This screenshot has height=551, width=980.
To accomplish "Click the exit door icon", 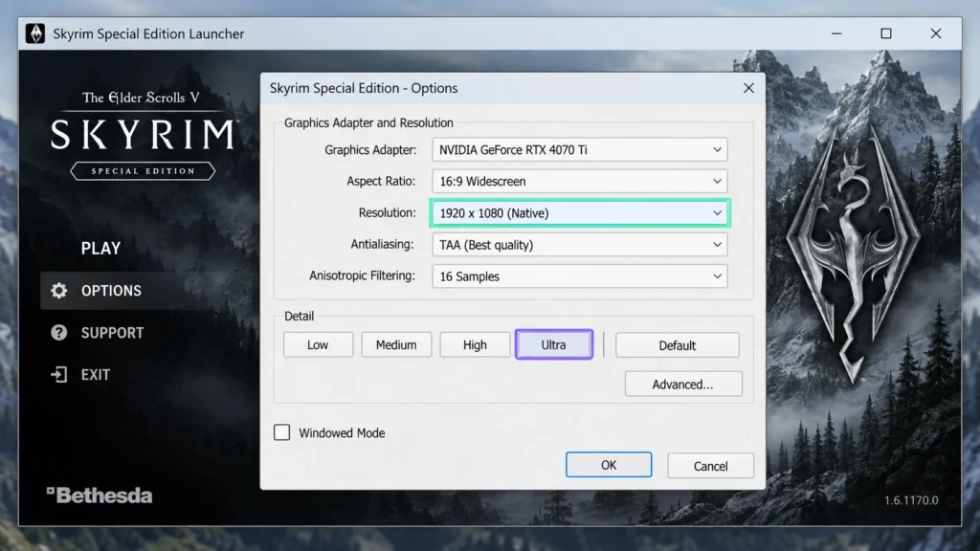I will click(x=58, y=374).
